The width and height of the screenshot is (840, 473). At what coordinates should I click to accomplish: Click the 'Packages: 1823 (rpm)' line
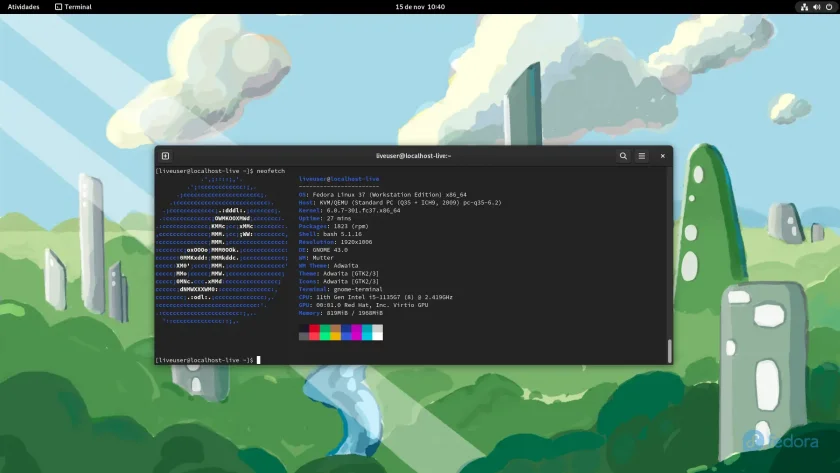coord(334,226)
